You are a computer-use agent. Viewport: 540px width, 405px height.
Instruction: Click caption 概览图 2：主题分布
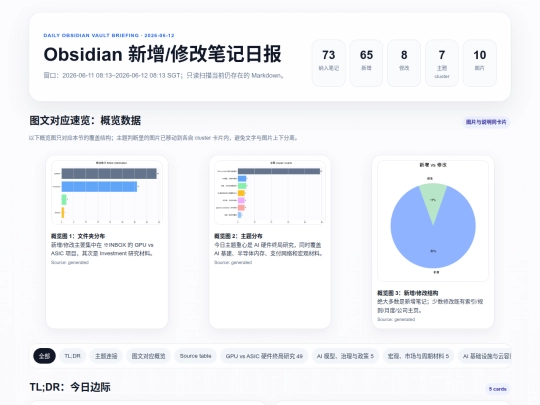238,236
